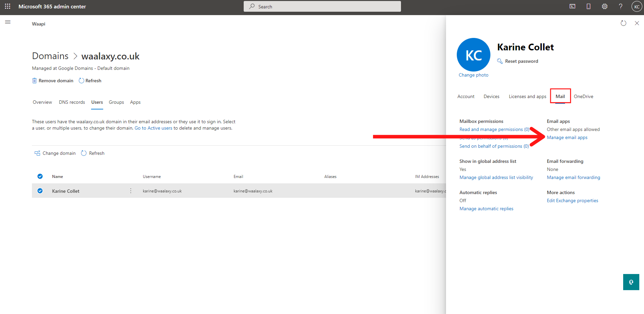Click the Username column header
Screen dimensions: 644x314
152,176
